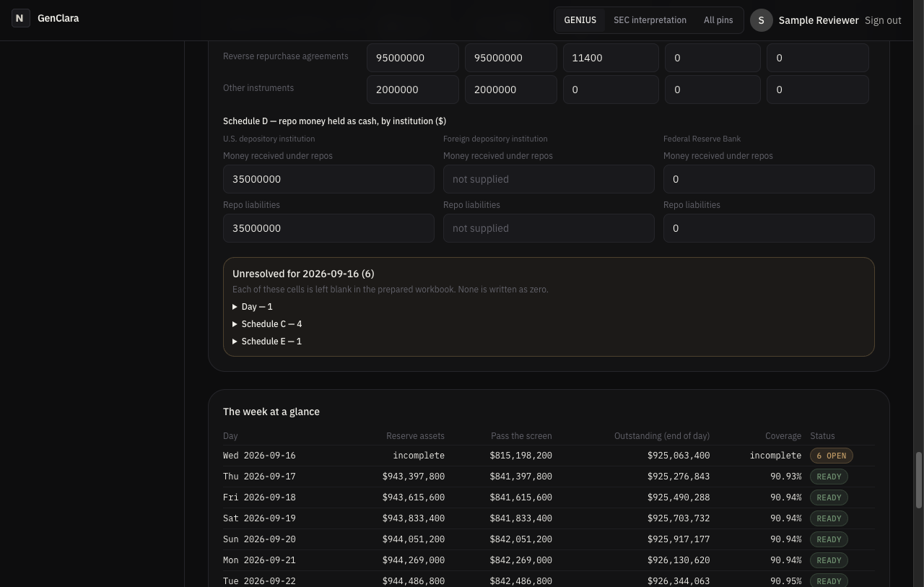Select the Fri 2026-09-18 row
The width and height of the screenshot is (924, 587).
pos(549,497)
